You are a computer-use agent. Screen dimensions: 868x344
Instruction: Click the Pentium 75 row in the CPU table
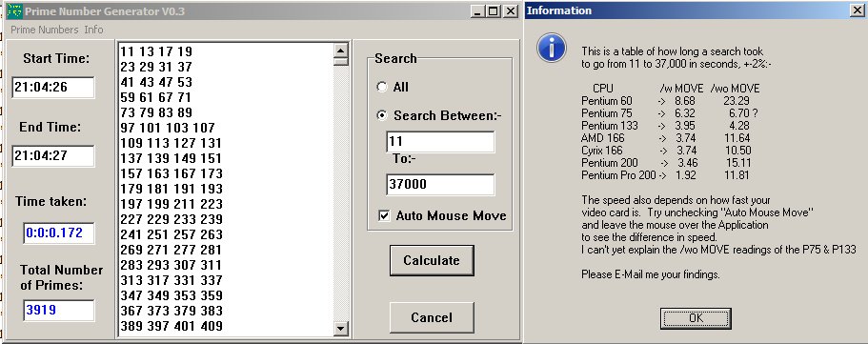click(x=670, y=113)
